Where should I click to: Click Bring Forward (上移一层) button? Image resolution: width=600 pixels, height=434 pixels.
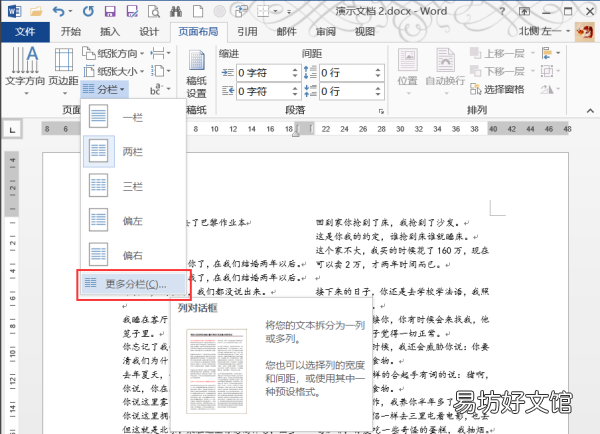pyautogui.click(x=497, y=54)
